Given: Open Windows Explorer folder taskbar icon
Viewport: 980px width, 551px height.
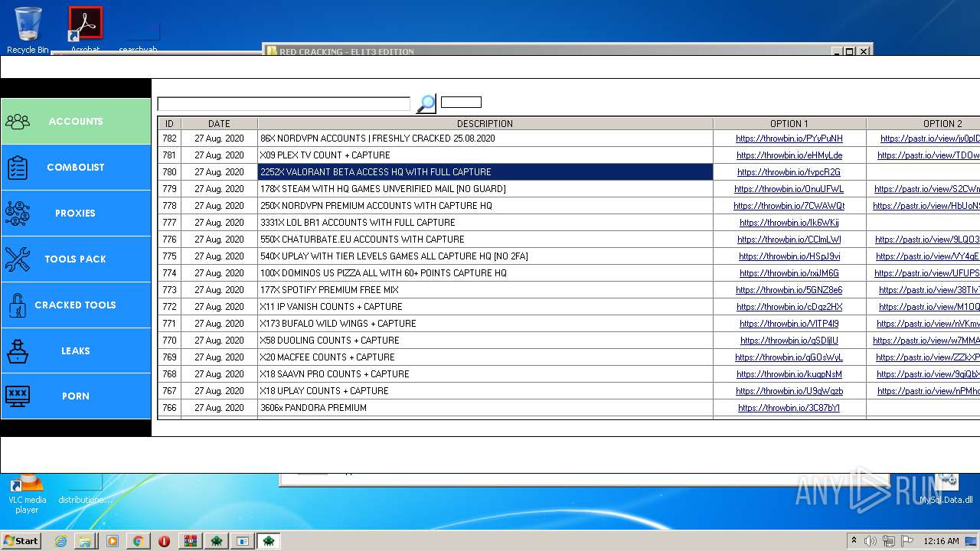Looking at the screenshot, I should tap(85, 541).
